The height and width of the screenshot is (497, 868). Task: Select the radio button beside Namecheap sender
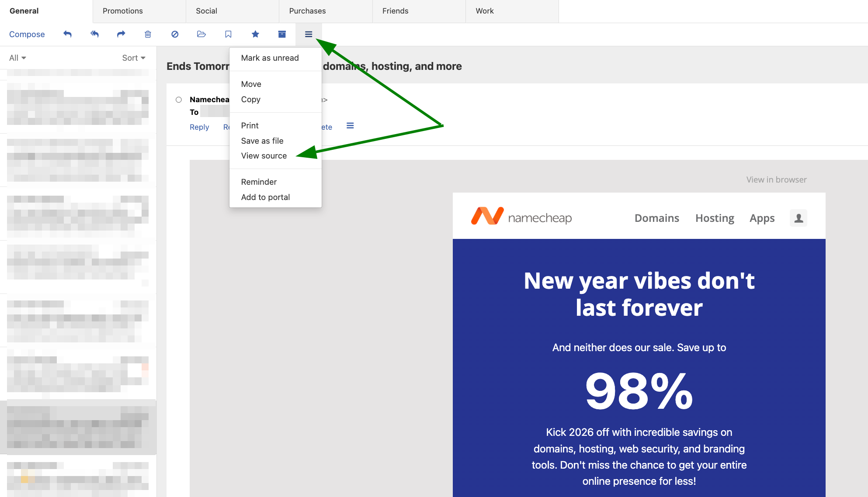coord(179,100)
